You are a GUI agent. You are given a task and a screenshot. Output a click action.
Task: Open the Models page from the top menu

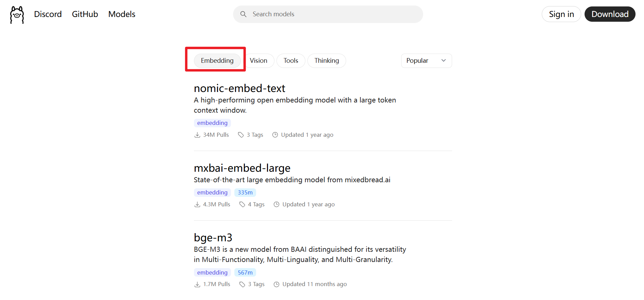click(121, 14)
